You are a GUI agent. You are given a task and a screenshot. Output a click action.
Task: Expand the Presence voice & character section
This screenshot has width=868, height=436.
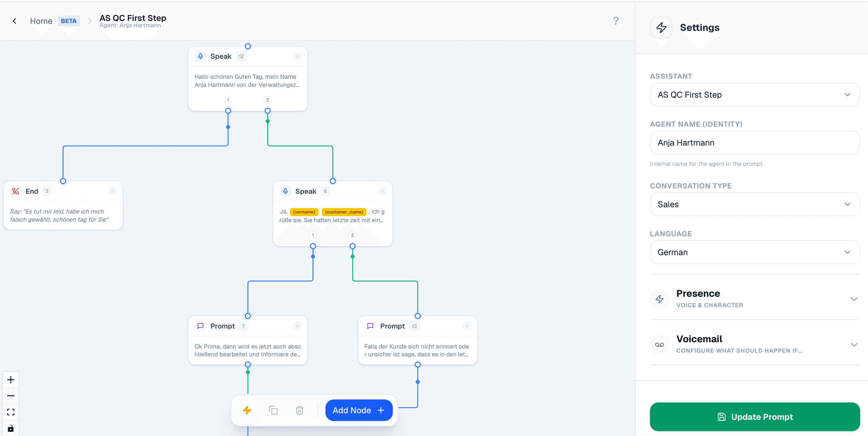tap(755, 299)
